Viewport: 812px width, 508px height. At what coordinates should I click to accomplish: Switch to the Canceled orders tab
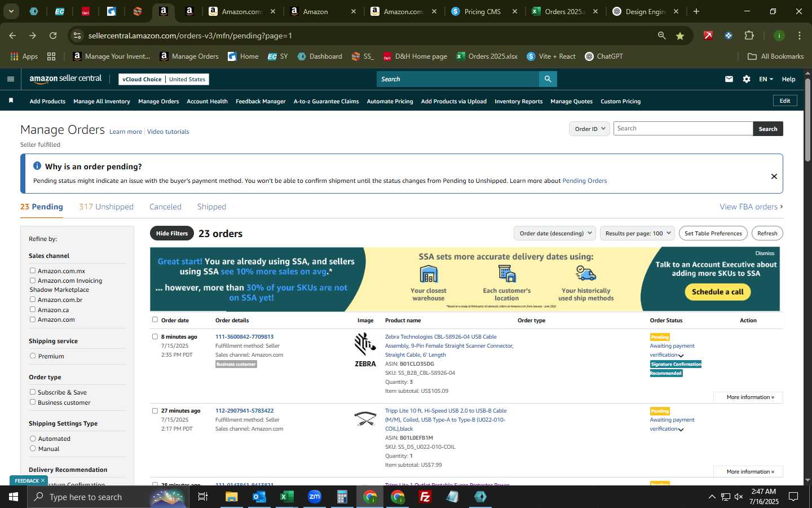point(165,207)
